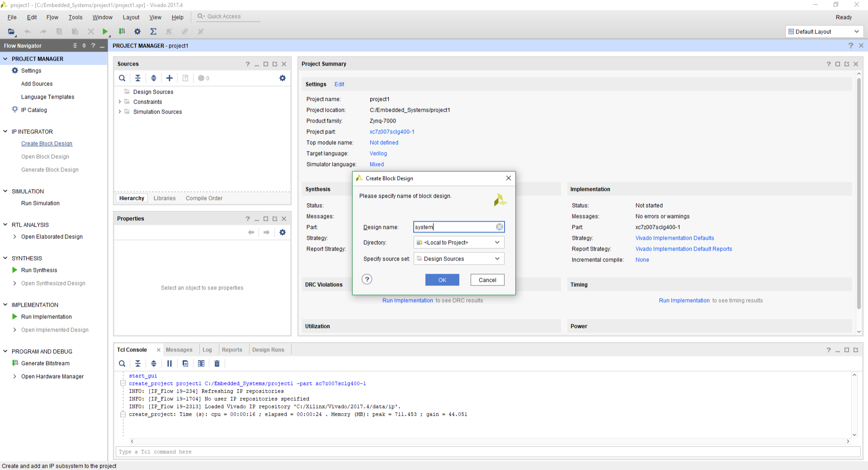Click OK in Create Block Design
868x470 pixels.
coord(442,280)
